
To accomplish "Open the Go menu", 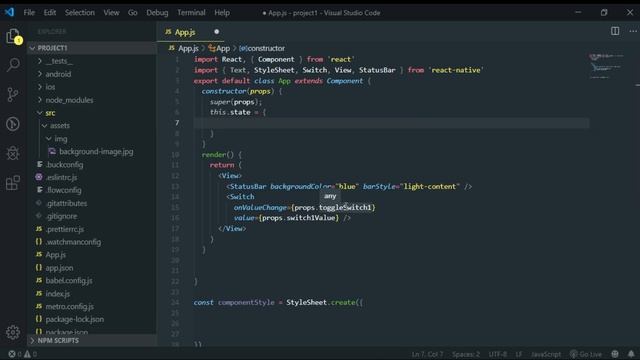I will (x=133, y=13).
